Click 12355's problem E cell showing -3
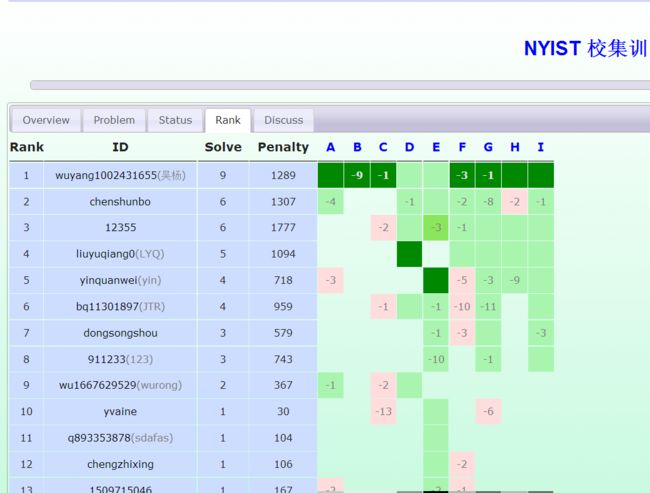Image resolution: width=650 pixels, height=493 pixels. click(436, 228)
